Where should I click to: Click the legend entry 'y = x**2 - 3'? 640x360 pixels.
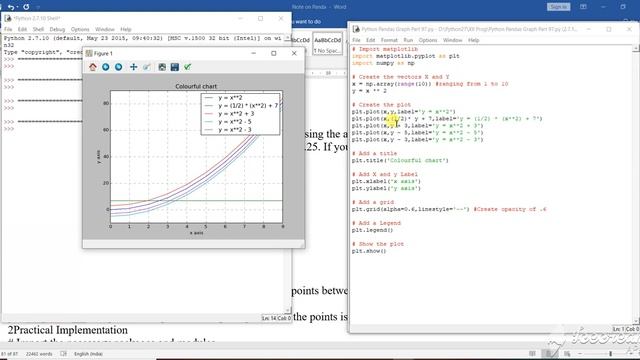coord(235,130)
